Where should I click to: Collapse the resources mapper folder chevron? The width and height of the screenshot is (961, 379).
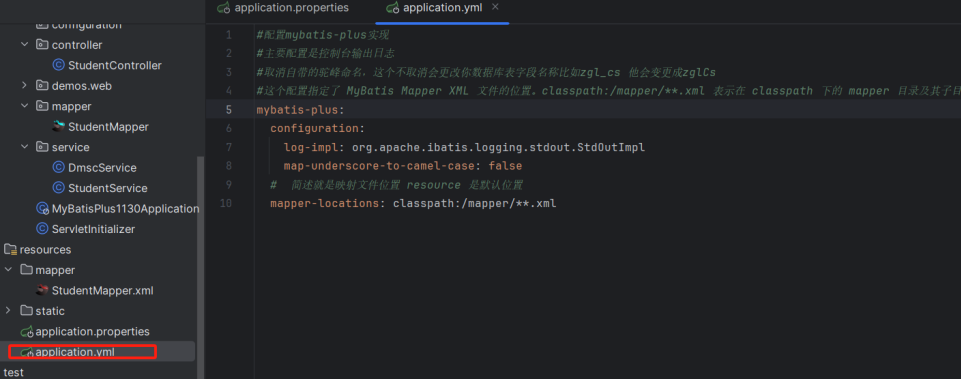point(8,270)
